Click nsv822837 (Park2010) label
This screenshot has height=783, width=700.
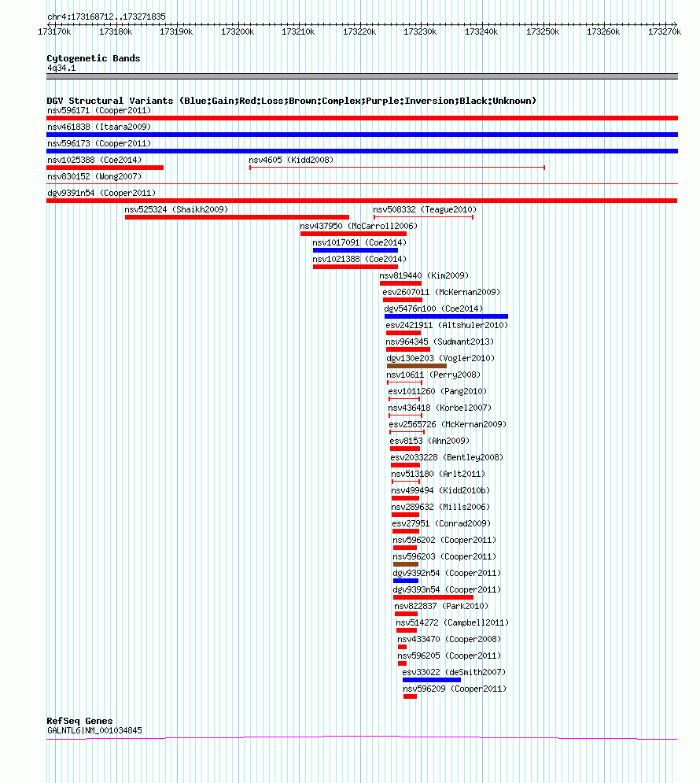tap(441, 604)
